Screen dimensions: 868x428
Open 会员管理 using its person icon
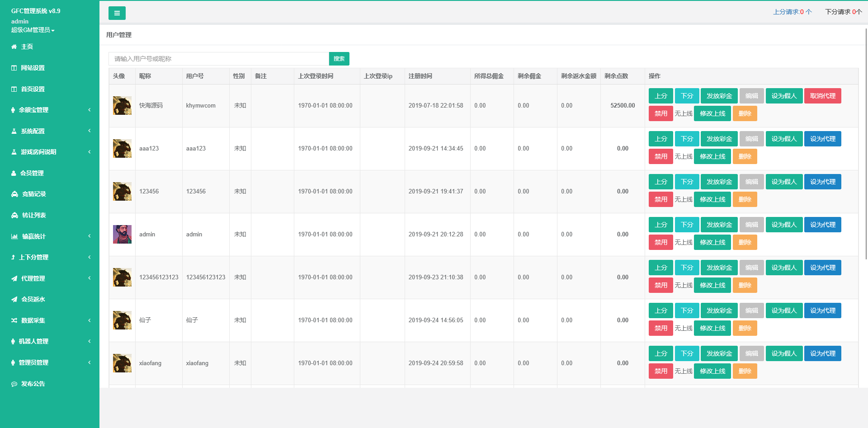click(x=13, y=173)
